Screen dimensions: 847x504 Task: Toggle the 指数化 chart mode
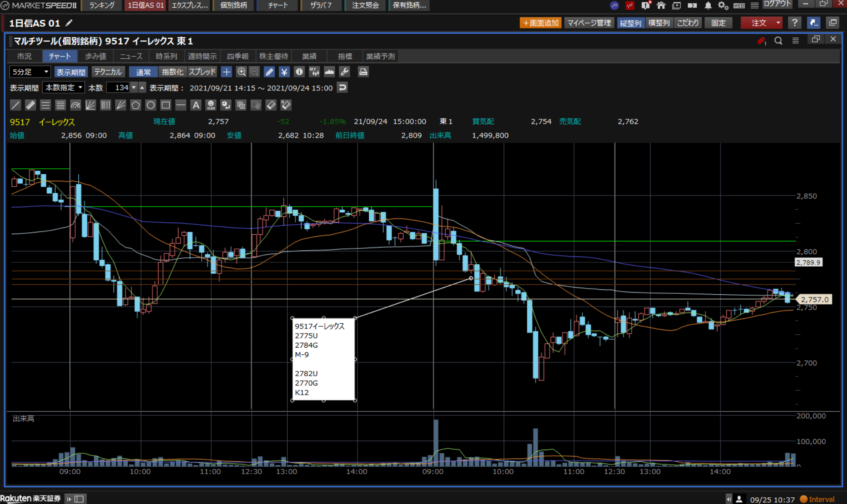coord(172,72)
